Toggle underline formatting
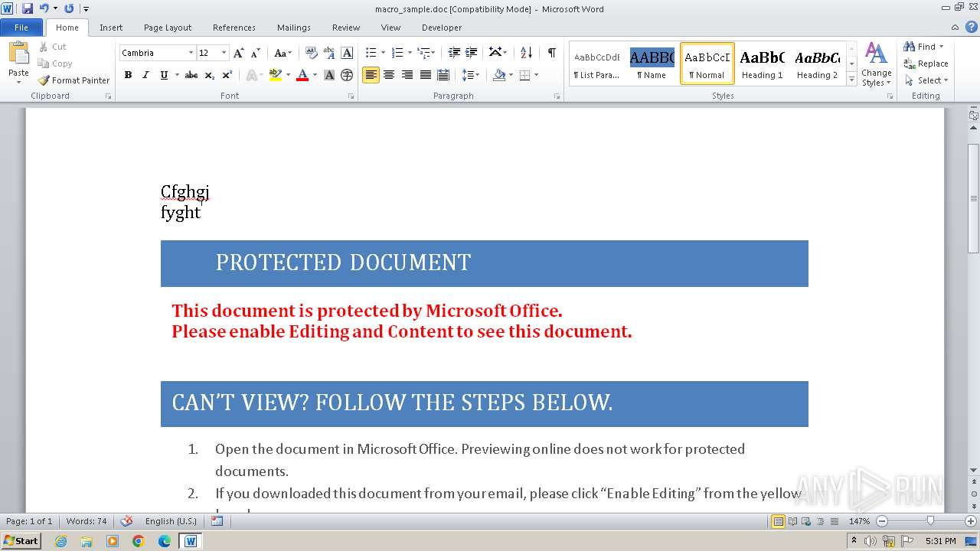The height and width of the screenshot is (551, 980). [x=164, y=75]
